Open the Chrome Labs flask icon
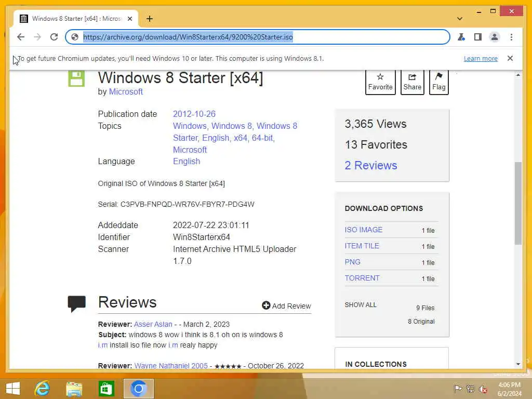Viewport: 532px width, 399px height. tap(461, 37)
